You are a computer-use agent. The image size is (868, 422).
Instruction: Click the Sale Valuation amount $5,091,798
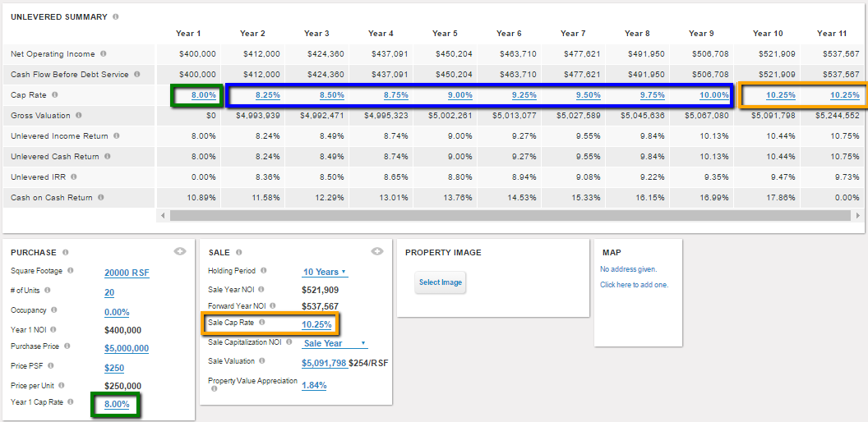[x=324, y=363]
